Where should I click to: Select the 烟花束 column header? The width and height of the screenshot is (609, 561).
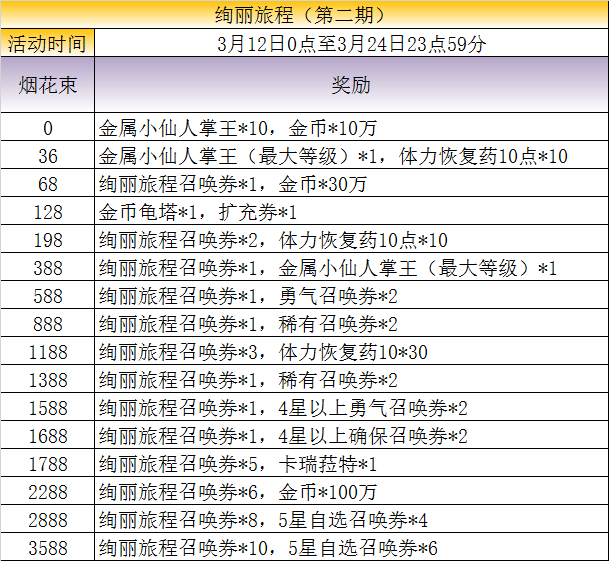tap(47, 85)
